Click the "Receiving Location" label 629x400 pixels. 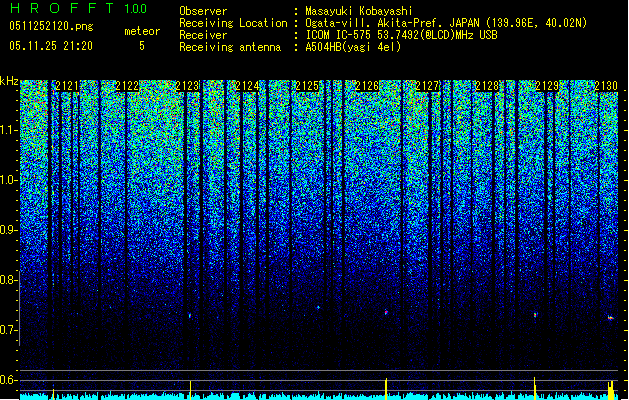pyautogui.click(x=233, y=23)
